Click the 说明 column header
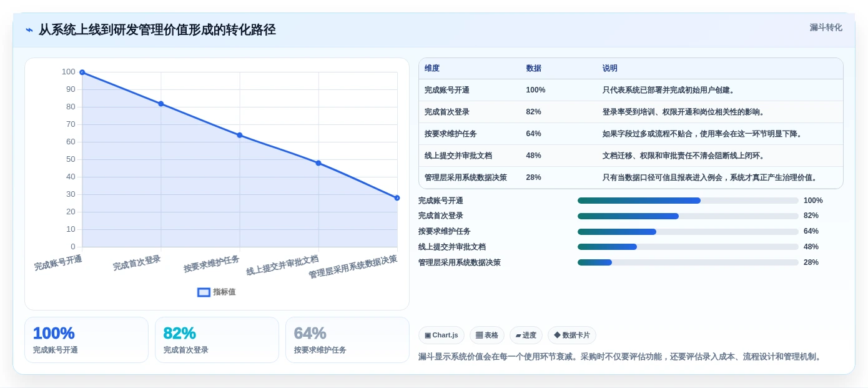The height and width of the screenshot is (388, 868). [x=610, y=68]
